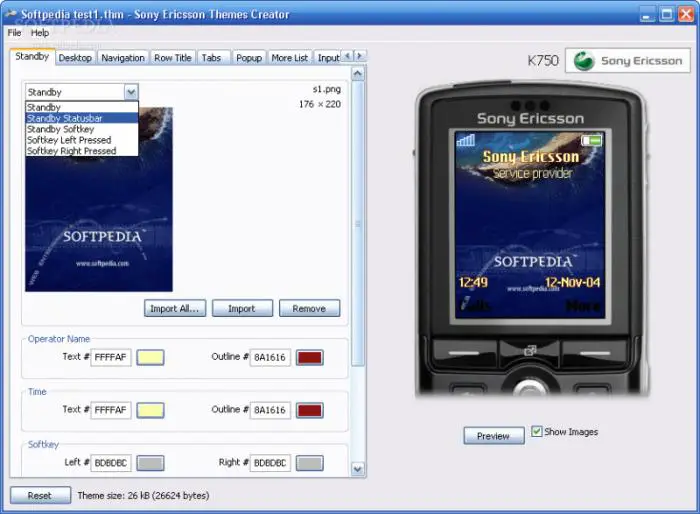Open the More List tab

coord(290,58)
